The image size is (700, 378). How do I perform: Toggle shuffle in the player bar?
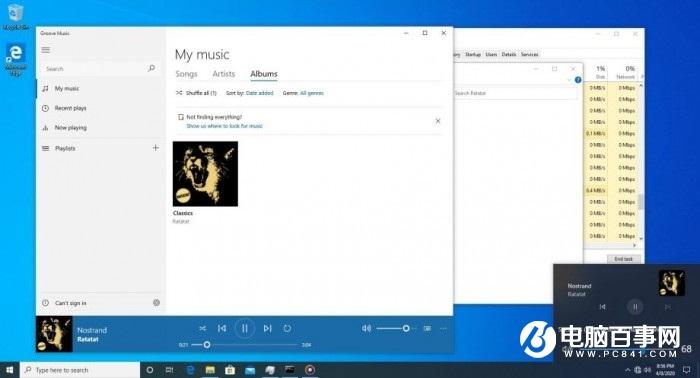pos(203,328)
